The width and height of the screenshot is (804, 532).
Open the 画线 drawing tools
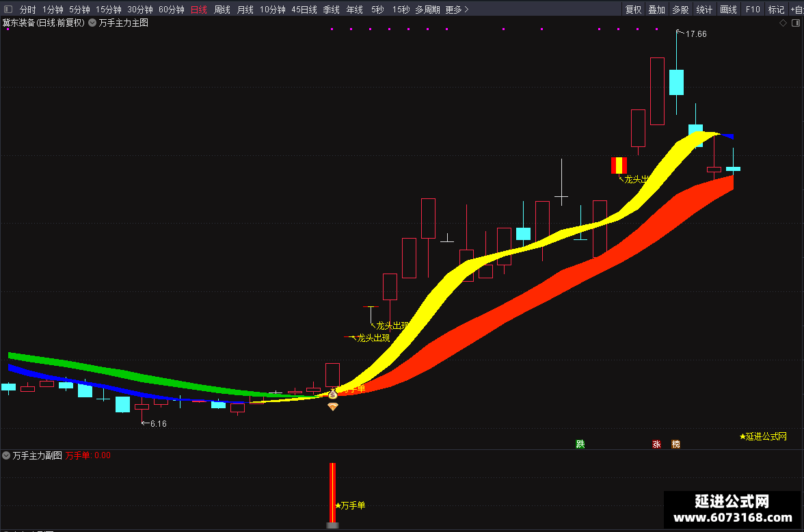pyautogui.click(x=728, y=10)
